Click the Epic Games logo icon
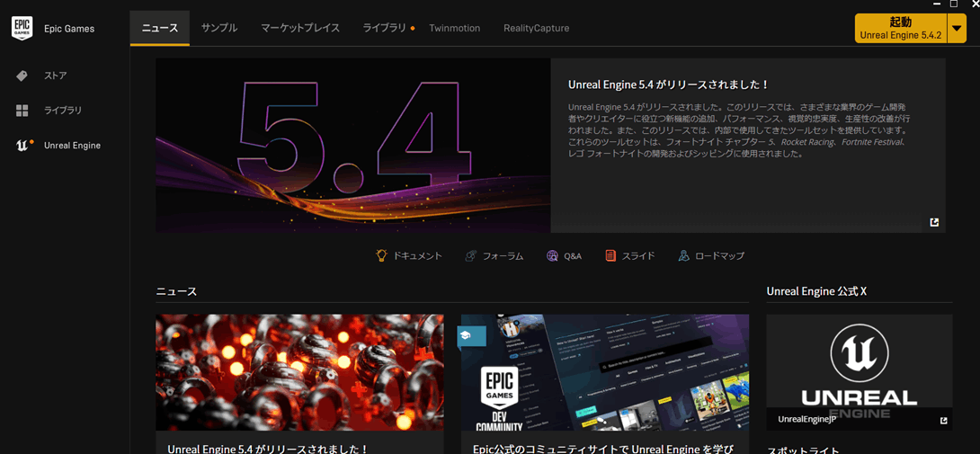The image size is (980, 454). coord(22,28)
